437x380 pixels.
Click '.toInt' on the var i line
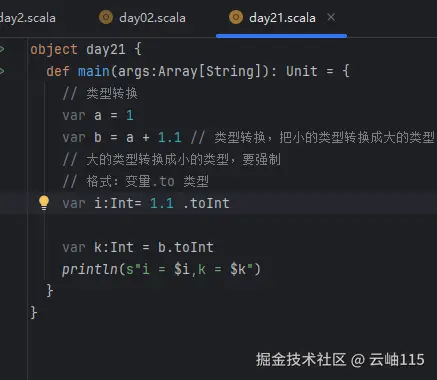click(206, 203)
